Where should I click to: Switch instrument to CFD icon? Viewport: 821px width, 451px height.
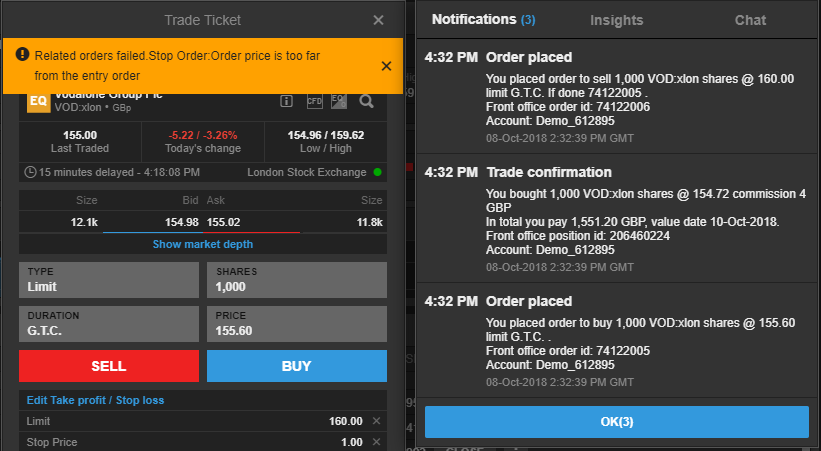tap(312, 101)
